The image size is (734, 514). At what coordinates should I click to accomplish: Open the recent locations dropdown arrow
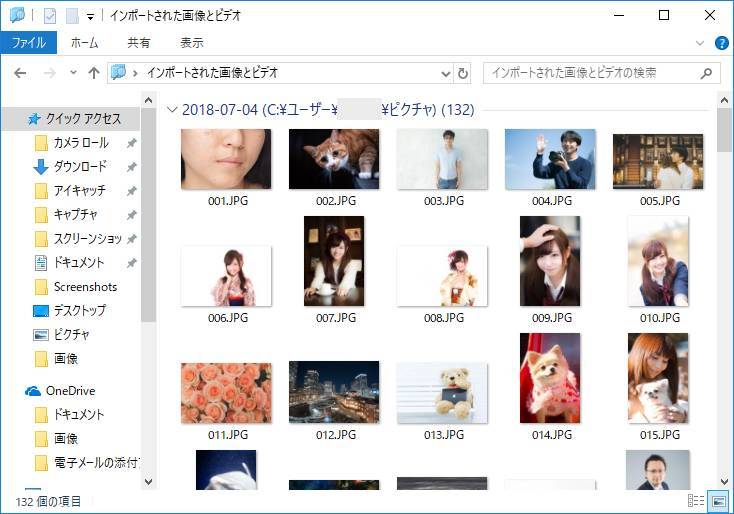click(x=73, y=73)
